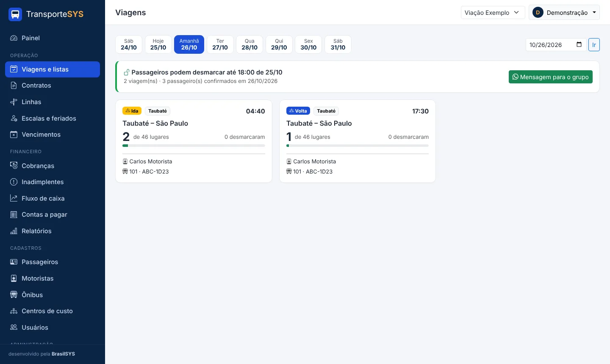Open Viagens e listas in sidebar
The image size is (610, 364).
[x=53, y=69]
